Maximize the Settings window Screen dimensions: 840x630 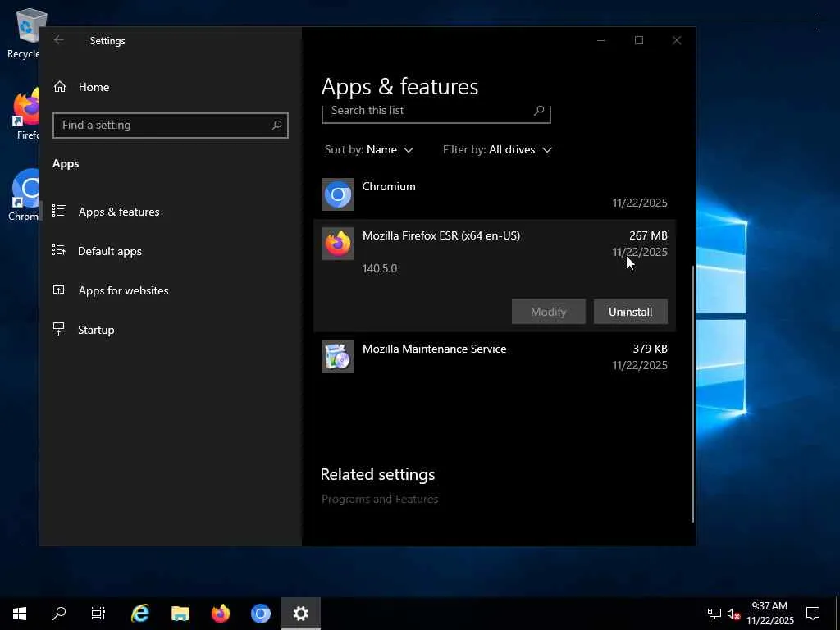[638, 40]
